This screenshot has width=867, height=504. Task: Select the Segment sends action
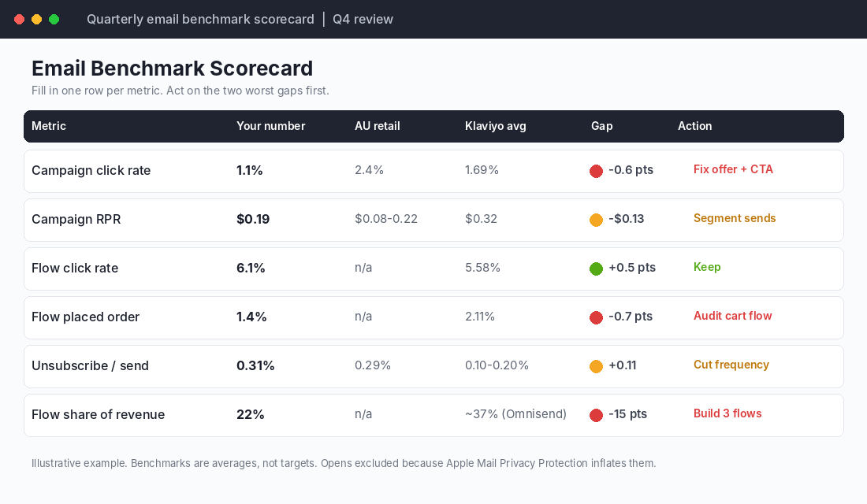click(x=735, y=218)
